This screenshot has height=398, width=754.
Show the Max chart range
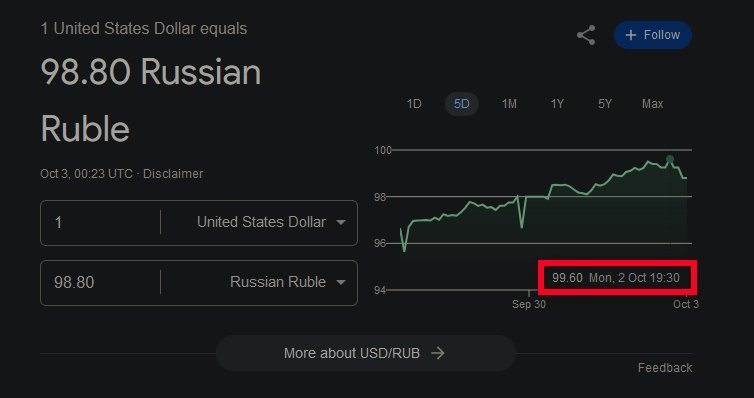pos(653,104)
